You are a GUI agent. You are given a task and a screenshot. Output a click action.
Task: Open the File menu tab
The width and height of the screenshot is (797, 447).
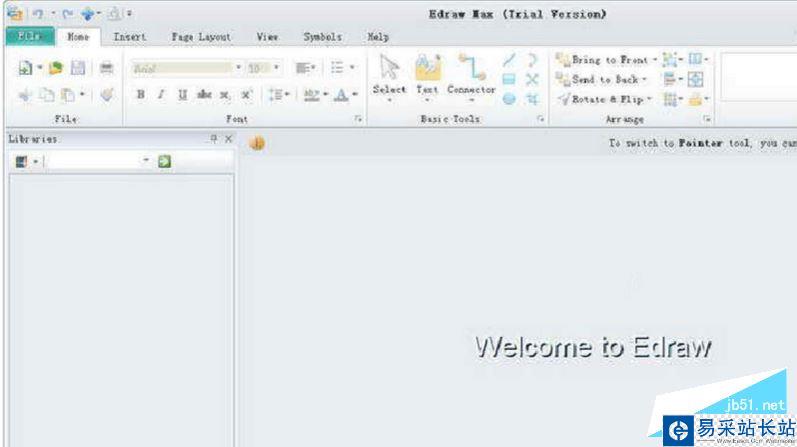point(30,36)
